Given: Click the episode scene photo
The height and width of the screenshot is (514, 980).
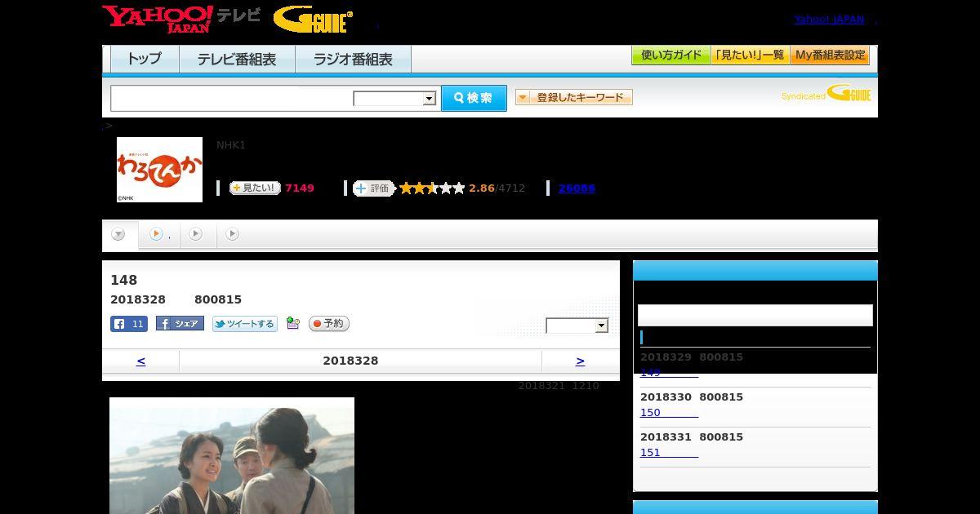Looking at the screenshot, I should pyautogui.click(x=232, y=455).
